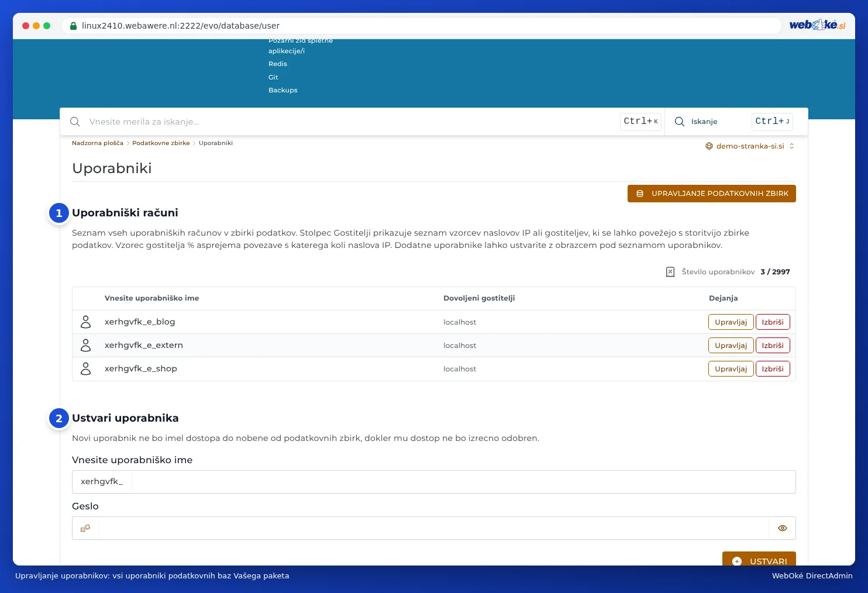Click user icon beside xerhgvfk_e_extern
The image size is (868, 593).
pyautogui.click(x=86, y=345)
